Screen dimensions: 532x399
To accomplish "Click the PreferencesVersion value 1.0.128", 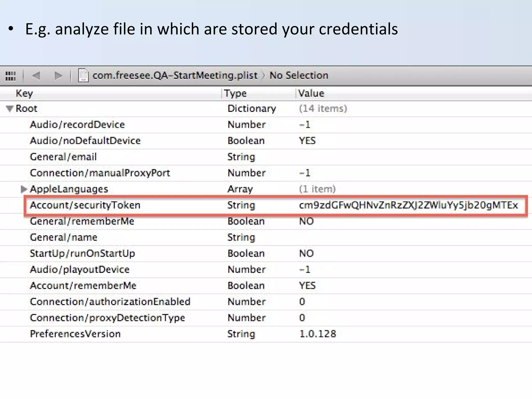I will point(318,334).
